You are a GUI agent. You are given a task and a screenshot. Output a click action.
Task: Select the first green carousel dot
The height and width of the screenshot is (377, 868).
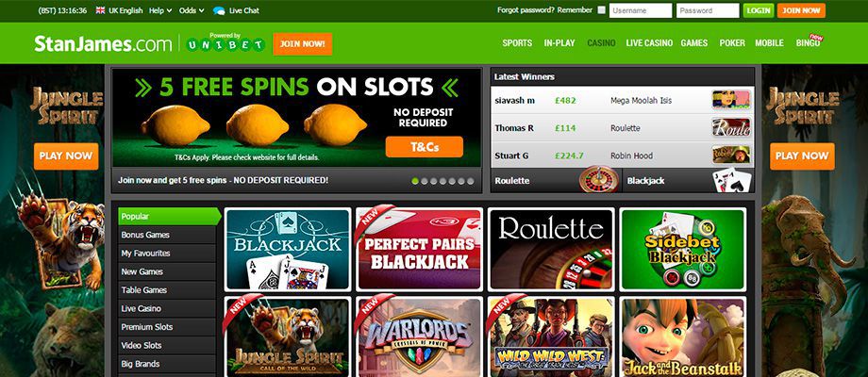[x=415, y=181]
